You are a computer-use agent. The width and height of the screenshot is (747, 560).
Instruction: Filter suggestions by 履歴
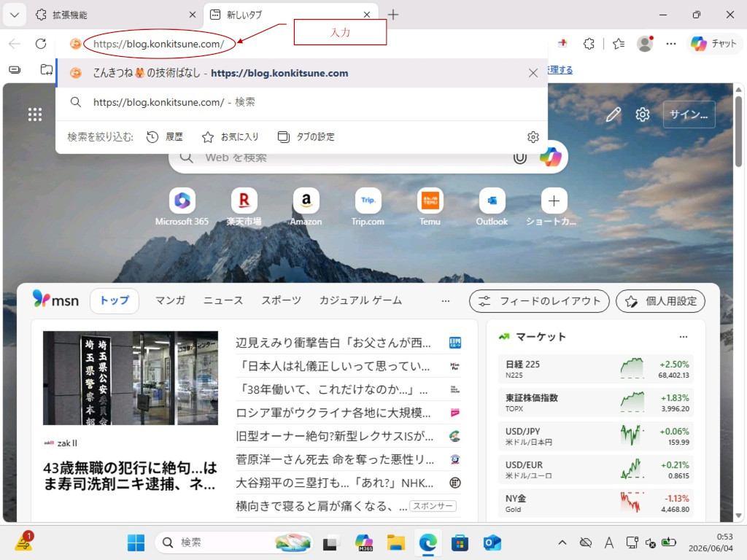pyautogui.click(x=165, y=137)
